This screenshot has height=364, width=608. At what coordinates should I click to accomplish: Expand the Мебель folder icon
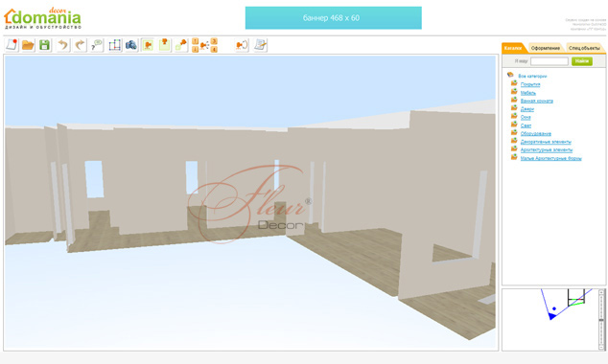[514, 91]
